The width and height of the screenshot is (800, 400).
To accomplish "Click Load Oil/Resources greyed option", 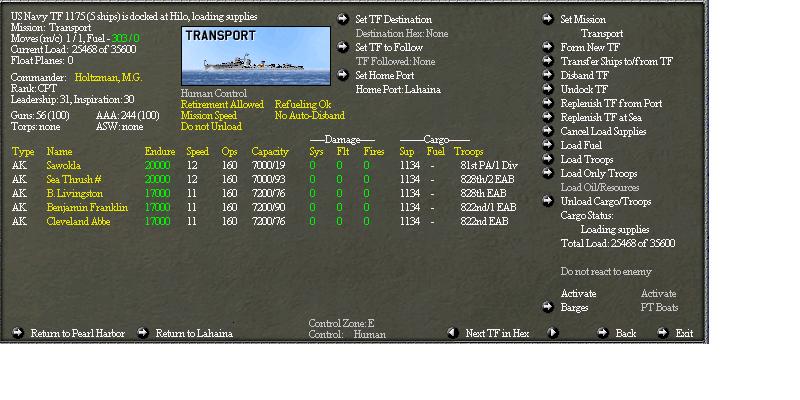I will pyautogui.click(x=599, y=187).
